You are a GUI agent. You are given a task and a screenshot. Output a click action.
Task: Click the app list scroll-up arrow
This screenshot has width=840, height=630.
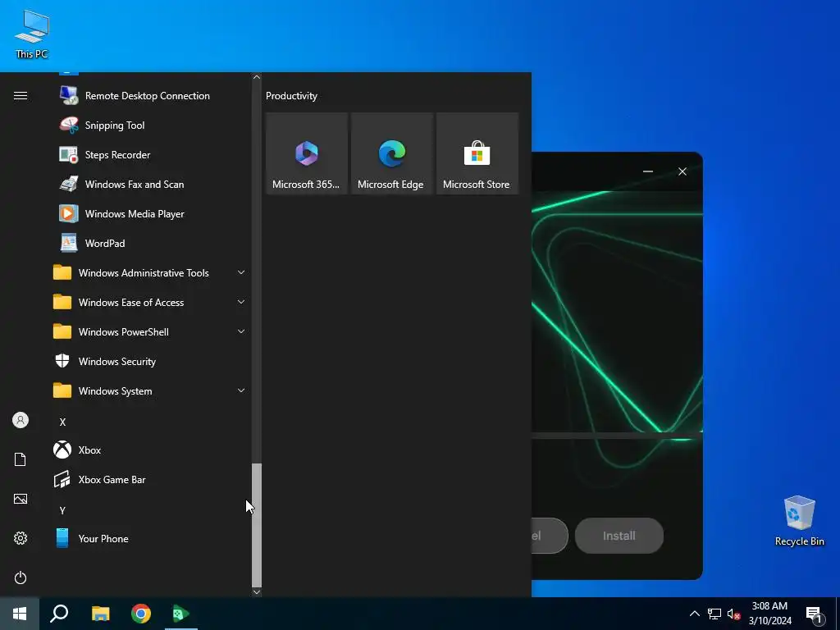click(257, 77)
